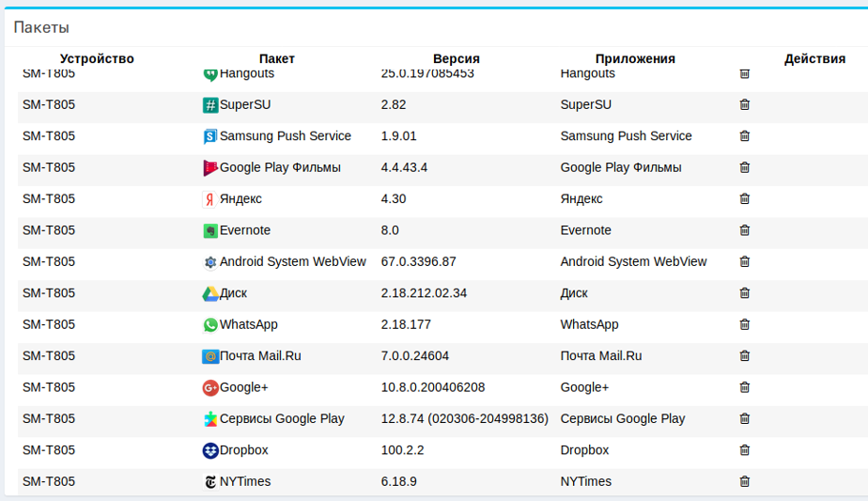Delete the NYTimes package row

pyautogui.click(x=745, y=481)
